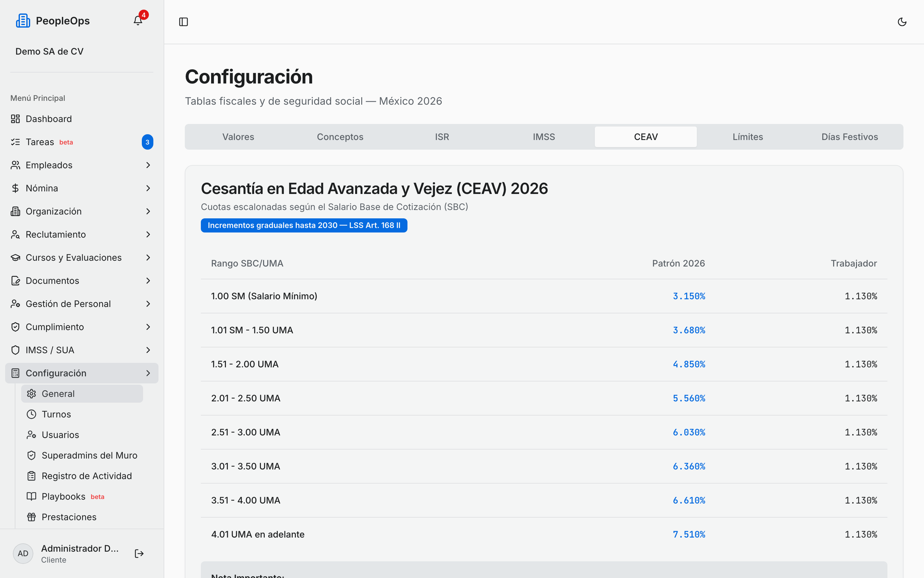Open the Prestaciones page
This screenshot has height=578, width=924.
pyautogui.click(x=82, y=517)
